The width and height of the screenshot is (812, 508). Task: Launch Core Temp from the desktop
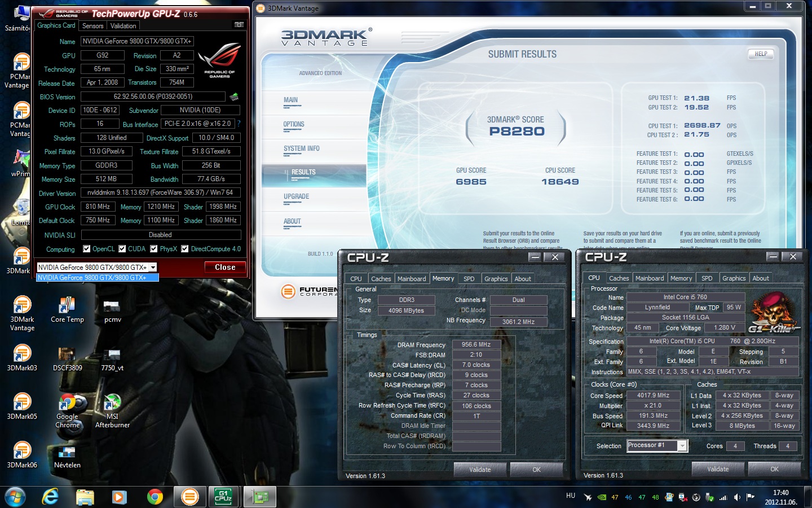click(x=67, y=309)
